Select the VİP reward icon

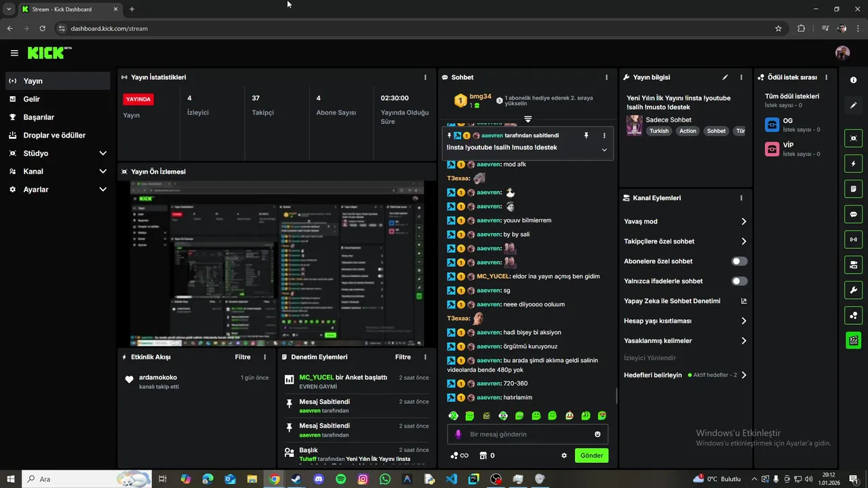pyautogui.click(x=772, y=149)
